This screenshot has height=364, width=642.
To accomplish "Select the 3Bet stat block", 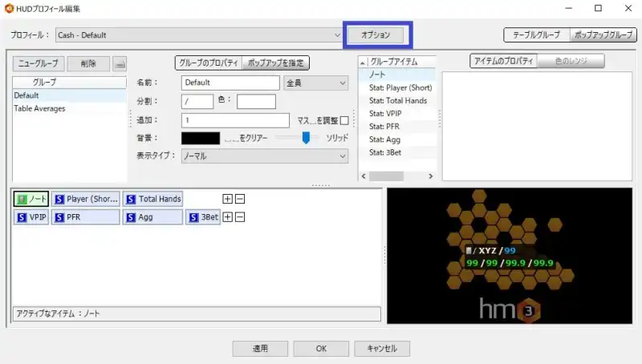I will coord(203,216).
